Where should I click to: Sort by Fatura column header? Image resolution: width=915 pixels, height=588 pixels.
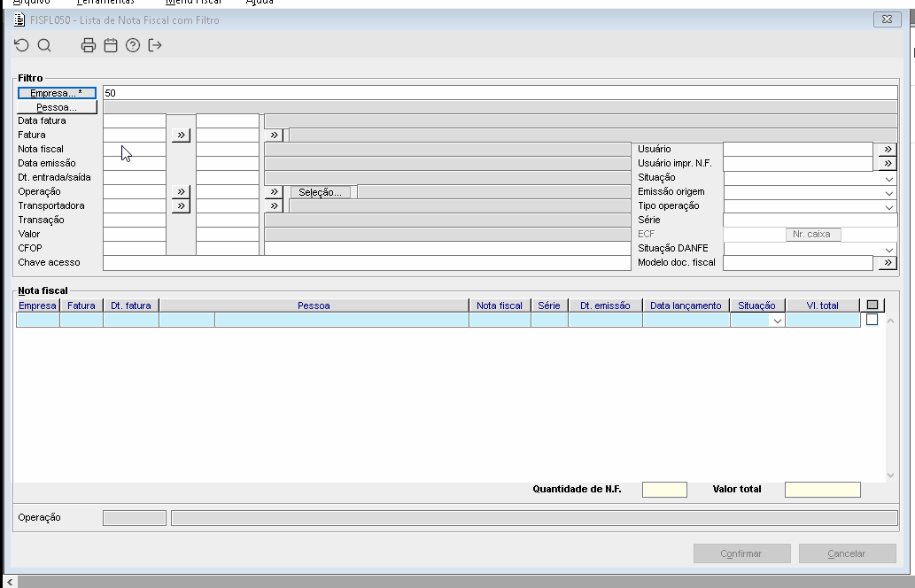[81, 306]
